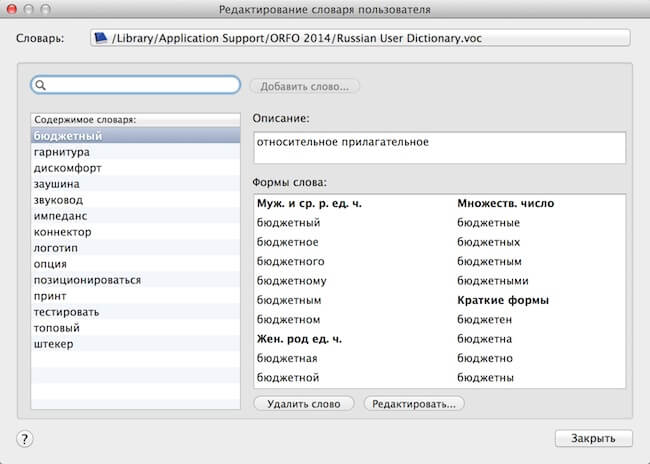This screenshot has width=650, height=464.
Task: Click the red close window button
Action: point(12,9)
